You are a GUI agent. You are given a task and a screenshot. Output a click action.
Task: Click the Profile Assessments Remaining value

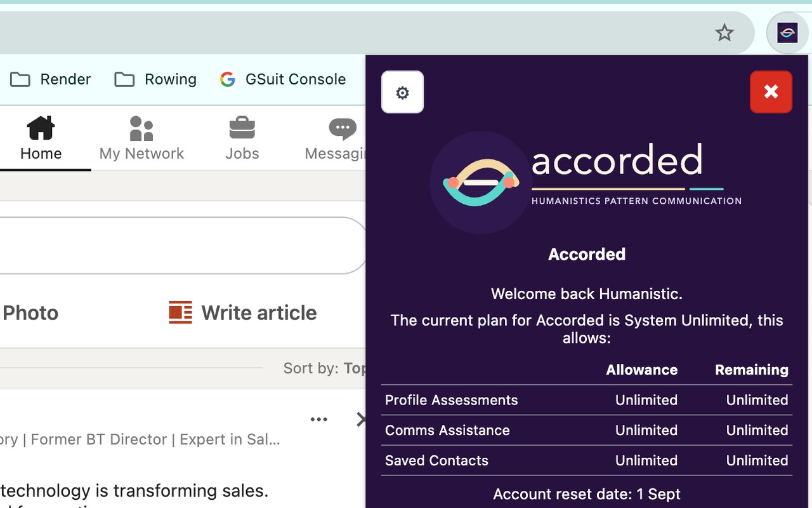[757, 400]
